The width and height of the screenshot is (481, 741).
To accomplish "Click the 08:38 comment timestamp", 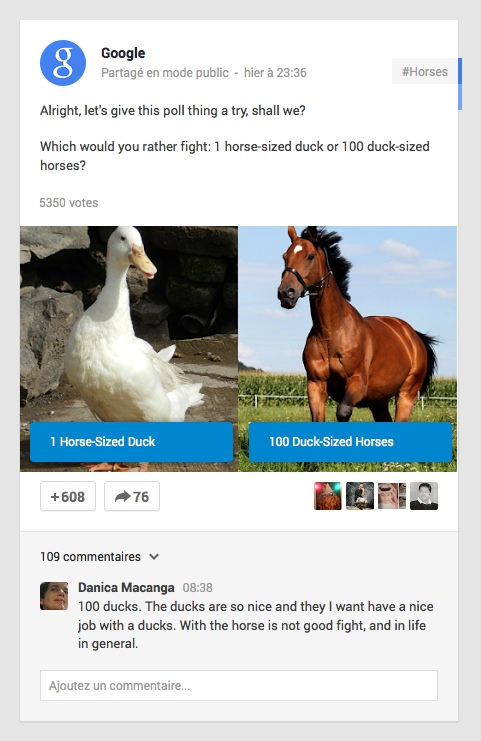I will click(198, 588).
